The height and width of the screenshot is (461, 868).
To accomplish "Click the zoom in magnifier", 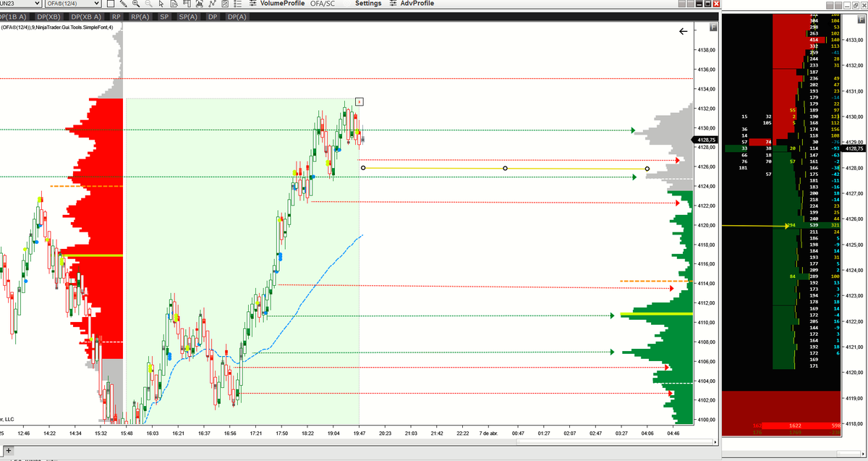I will click(x=135, y=4).
